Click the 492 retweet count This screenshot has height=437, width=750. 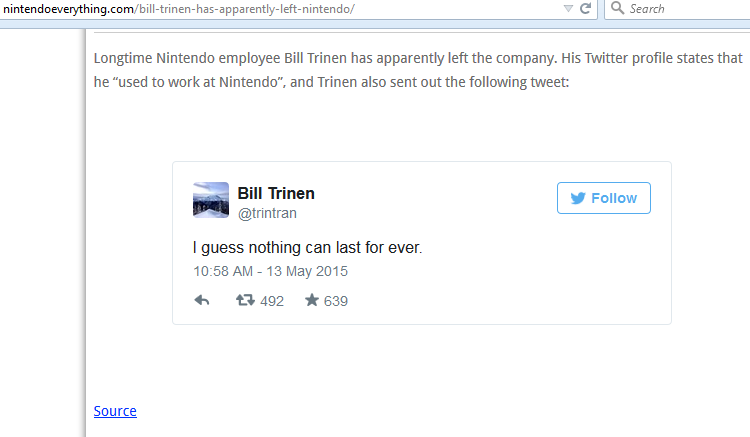272,301
